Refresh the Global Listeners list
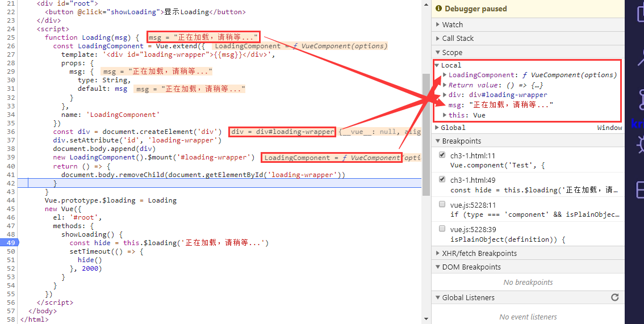This screenshot has width=644, height=324. pyautogui.click(x=615, y=297)
